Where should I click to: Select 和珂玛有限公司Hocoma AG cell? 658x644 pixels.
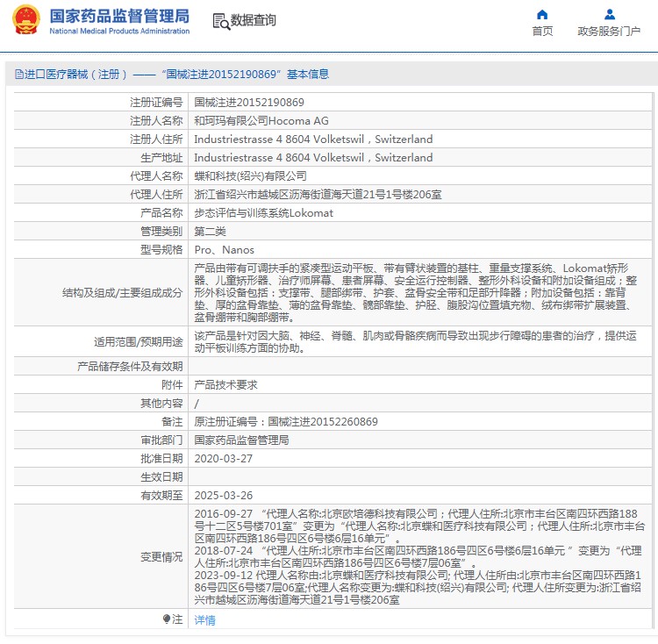click(261, 121)
